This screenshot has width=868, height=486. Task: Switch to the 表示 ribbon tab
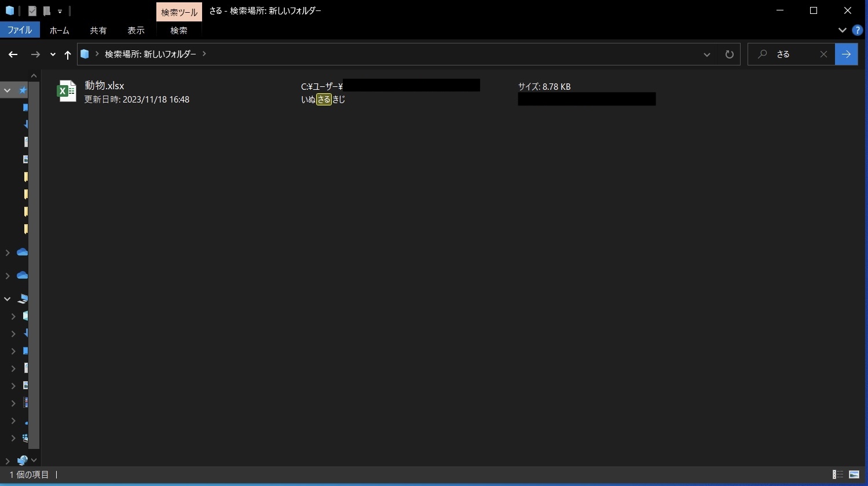click(136, 30)
